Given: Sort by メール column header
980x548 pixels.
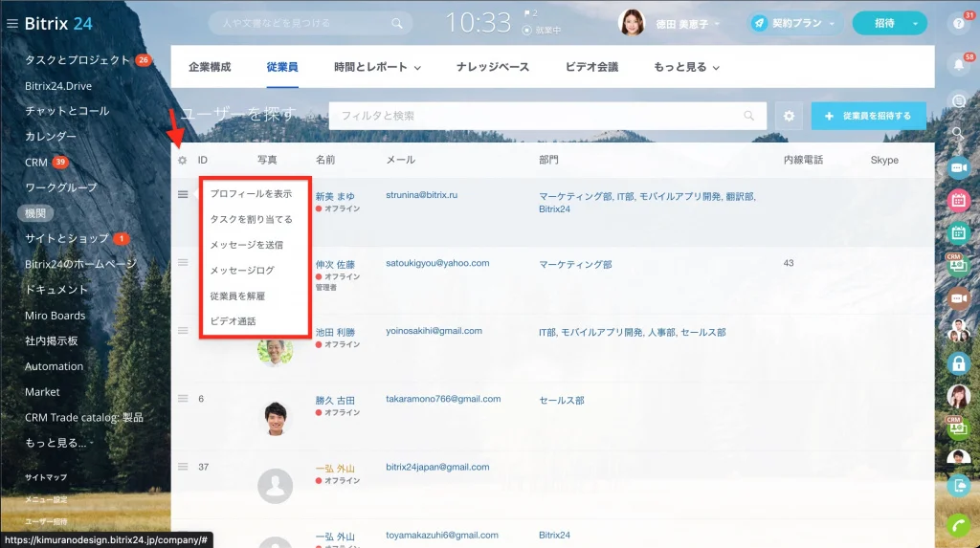Looking at the screenshot, I should (401, 160).
